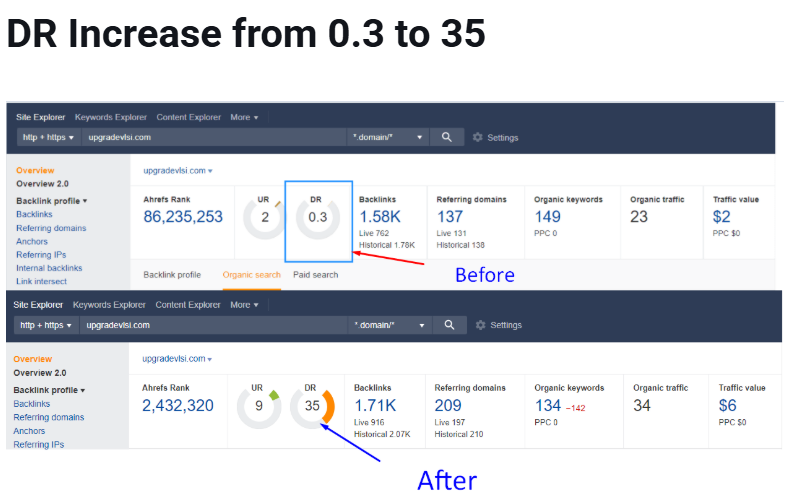The image size is (800, 500).
Task: Open Overview in the top sidebar
Action: [x=35, y=170]
